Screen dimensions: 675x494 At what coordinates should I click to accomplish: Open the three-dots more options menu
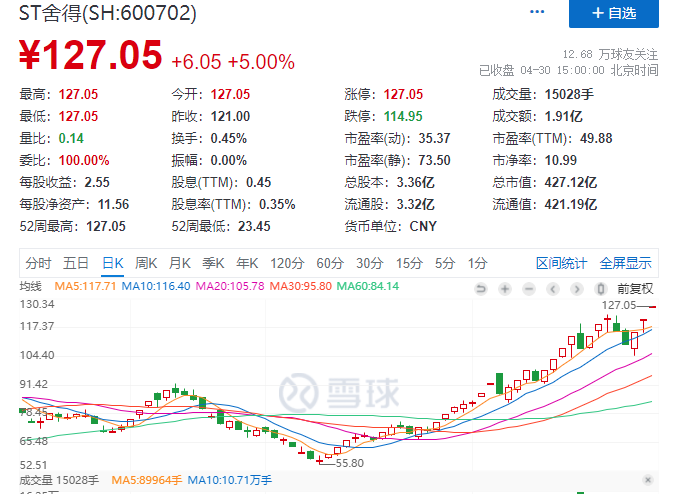coord(538,13)
